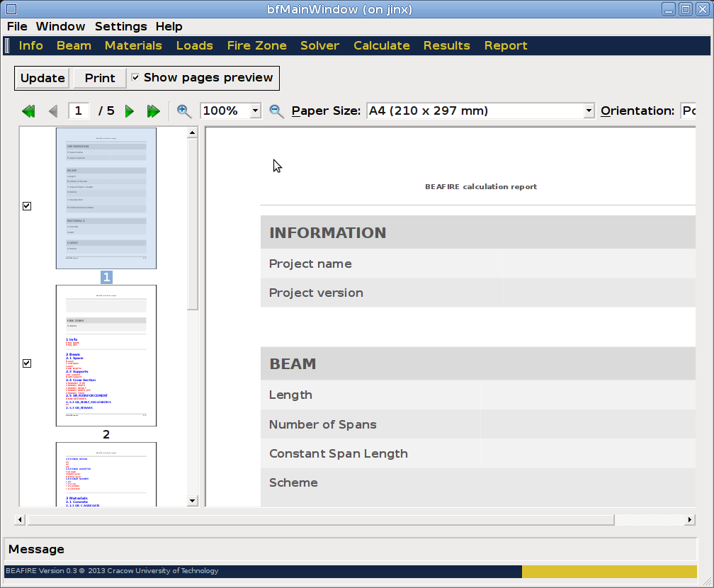Uncheck page 1 thumbnail checkbox
This screenshot has height=588, width=714.
pyautogui.click(x=27, y=206)
